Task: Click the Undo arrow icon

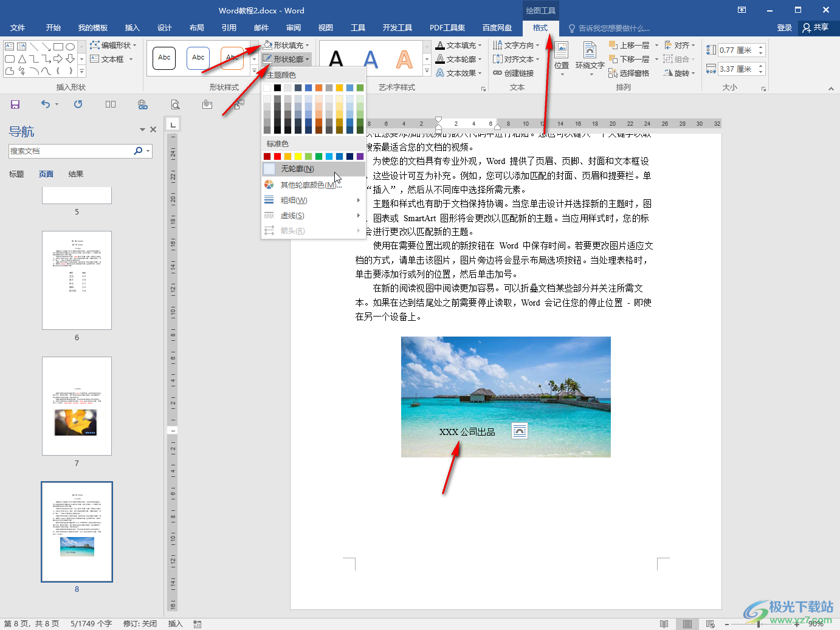Action: tap(46, 104)
